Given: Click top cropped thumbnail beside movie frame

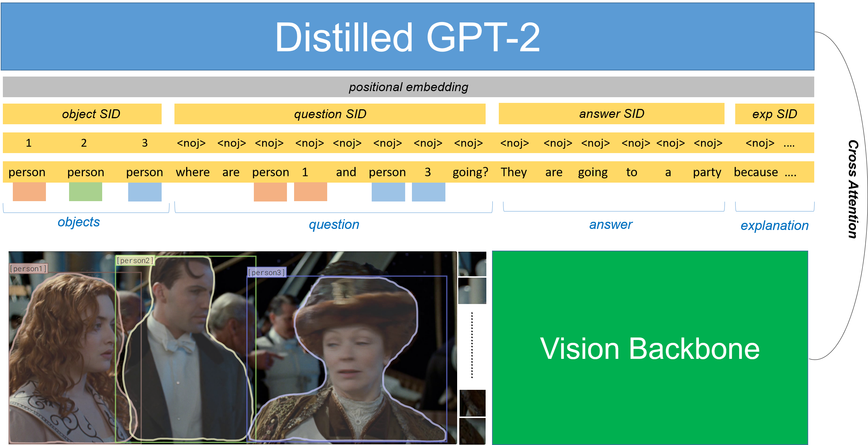Looking at the screenshot, I should pos(472,264).
